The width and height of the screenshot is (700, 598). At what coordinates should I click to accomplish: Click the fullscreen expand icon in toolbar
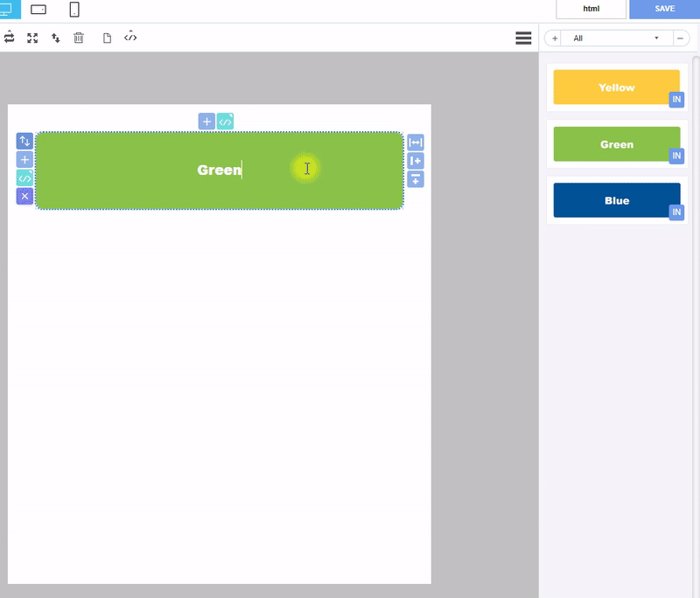click(32, 38)
